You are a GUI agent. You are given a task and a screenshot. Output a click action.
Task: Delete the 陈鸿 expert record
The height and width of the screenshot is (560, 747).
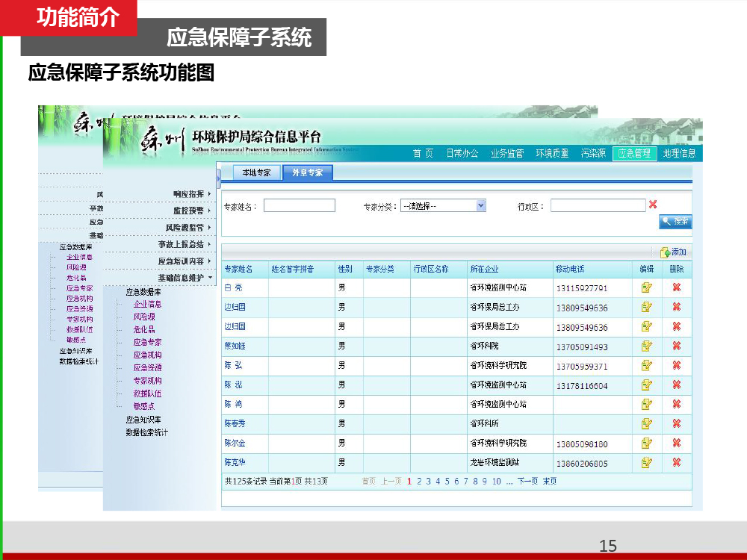[676, 404]
